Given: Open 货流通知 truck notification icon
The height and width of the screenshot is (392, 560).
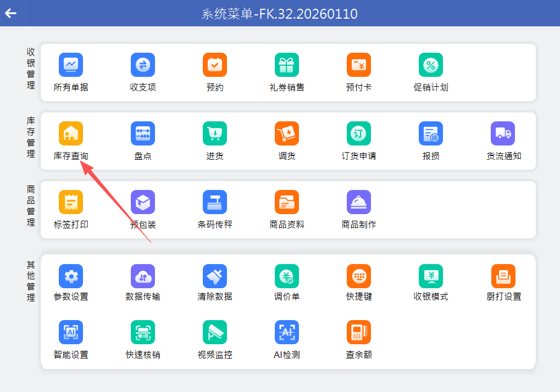Looking at the screenshot, I should click(503, 134).
